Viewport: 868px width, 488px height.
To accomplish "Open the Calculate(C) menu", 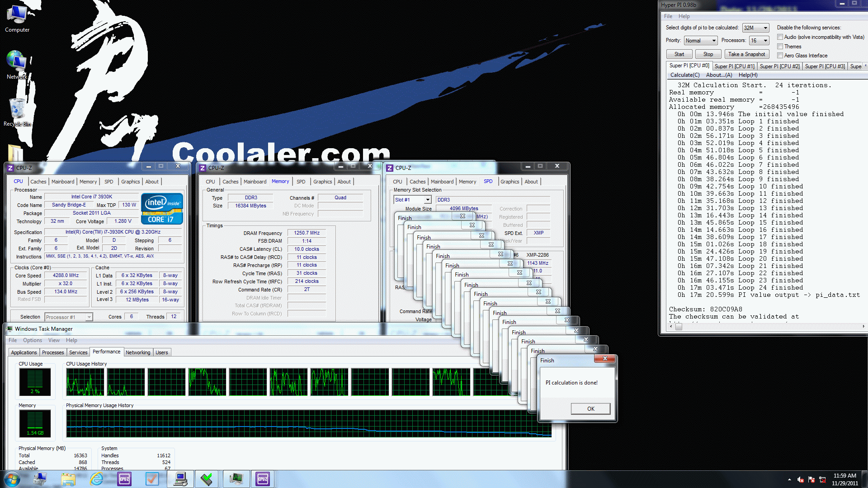I will [684, 75].
